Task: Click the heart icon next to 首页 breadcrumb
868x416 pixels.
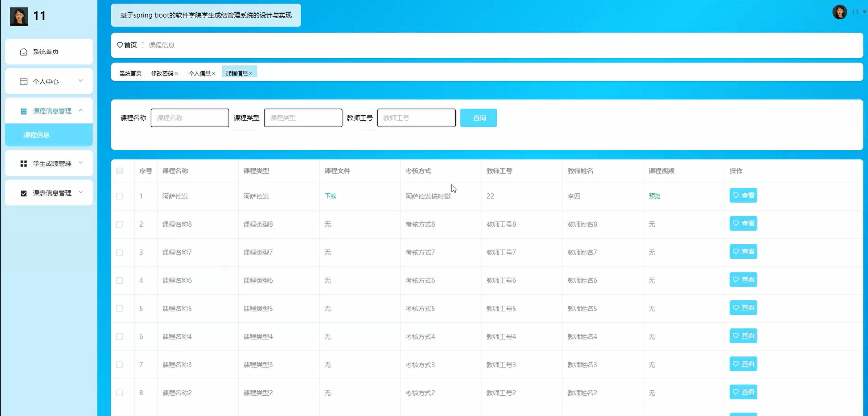Action: pos(120,45)
